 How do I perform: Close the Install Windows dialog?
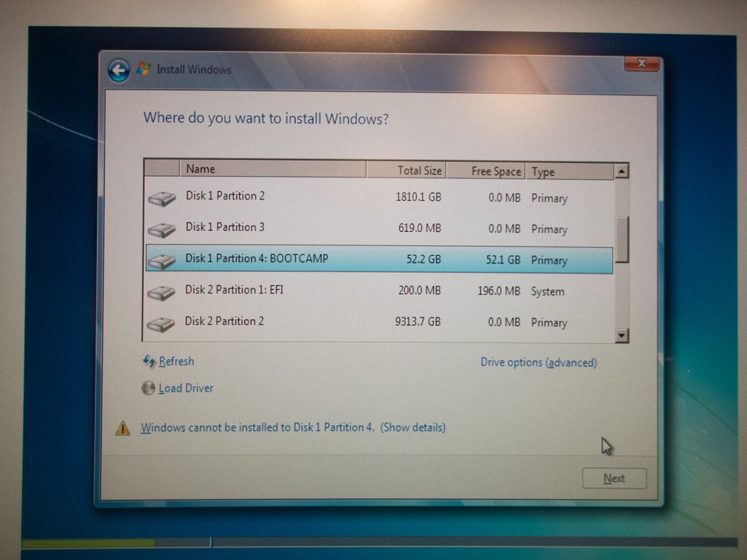pyautogui.click(x=641, y=63)
